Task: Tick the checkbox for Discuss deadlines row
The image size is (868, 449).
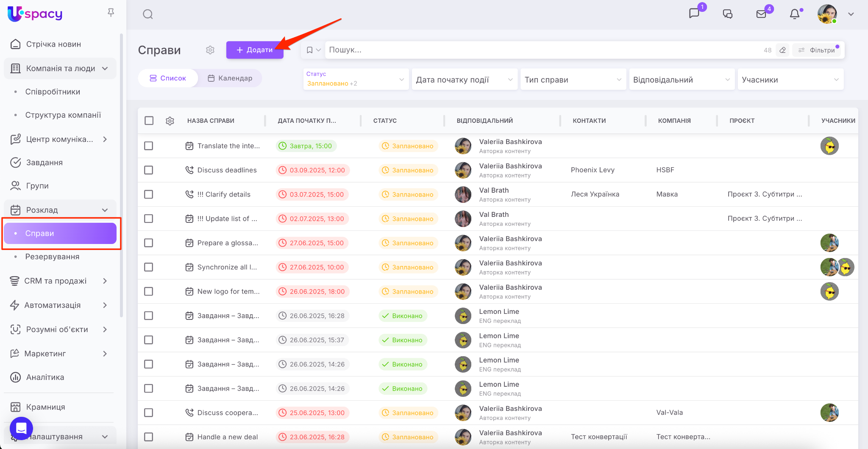Action: (149, 170)
